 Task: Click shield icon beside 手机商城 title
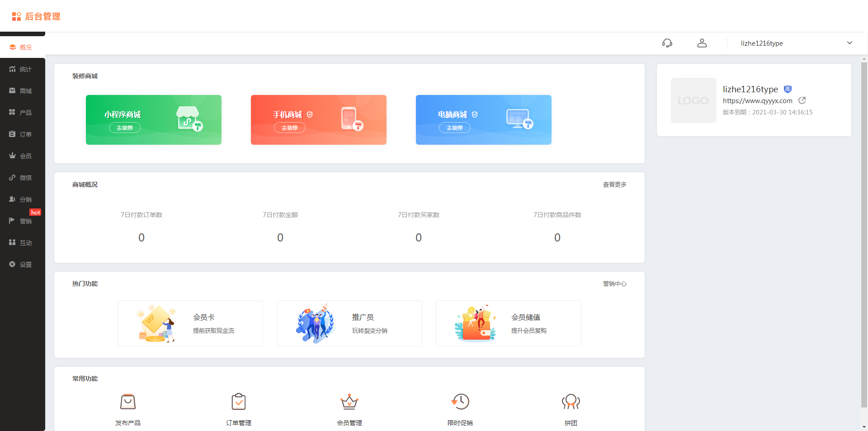click(x=310, y=114)
